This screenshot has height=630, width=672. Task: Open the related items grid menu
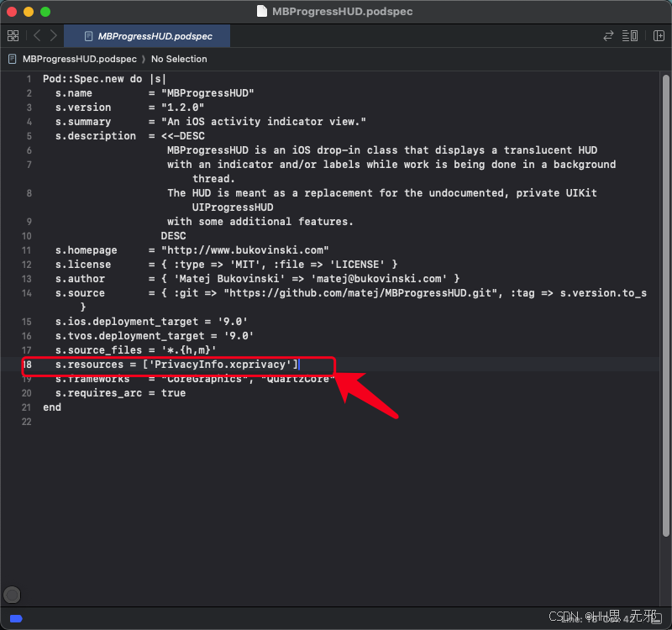[13, 35]
